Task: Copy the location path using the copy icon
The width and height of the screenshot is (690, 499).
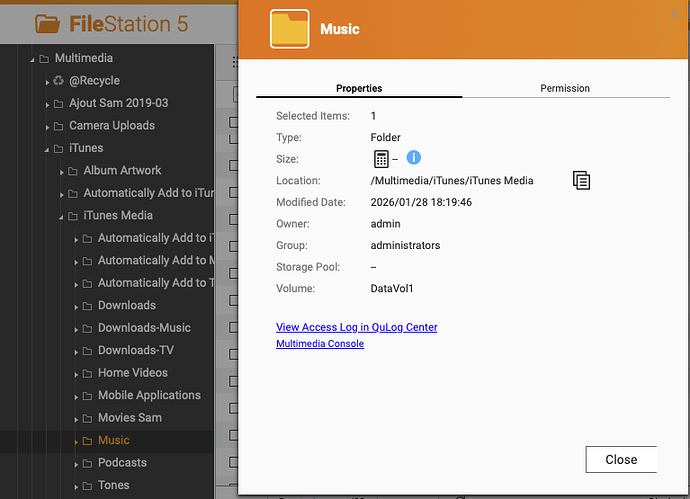Action: (x=581, y=180)
